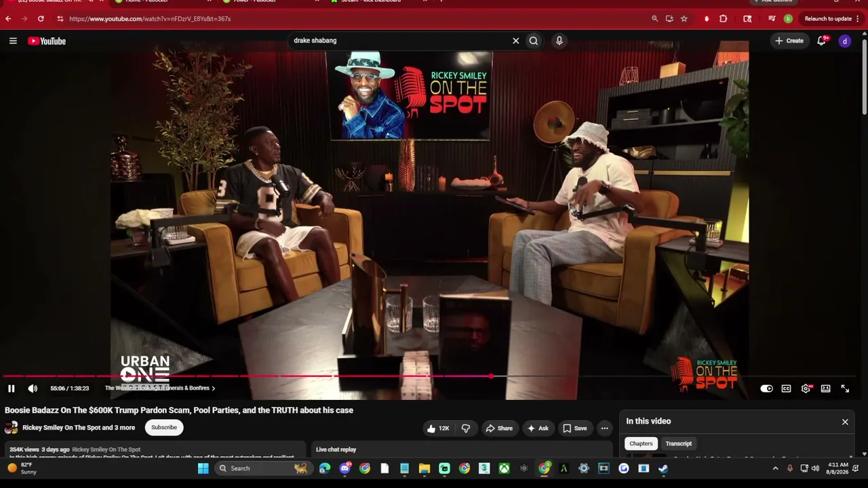
Task: Click the video title text
Action: [x=179, y=410]
